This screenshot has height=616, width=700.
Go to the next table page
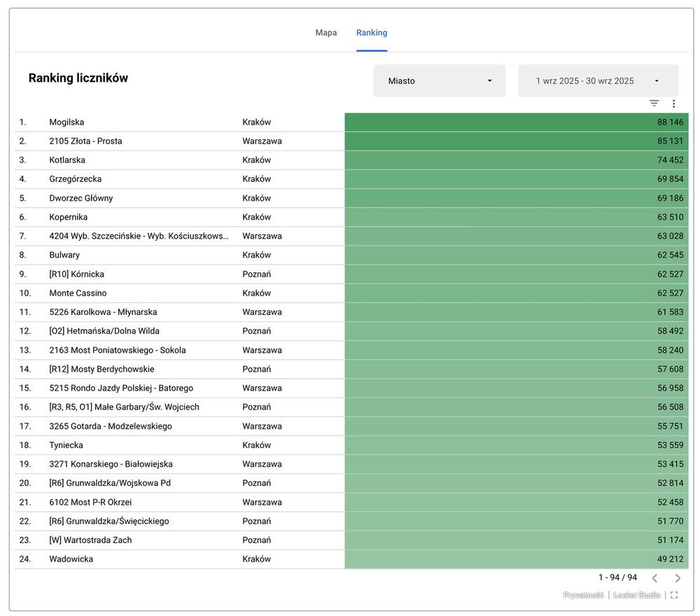point(678,578)
